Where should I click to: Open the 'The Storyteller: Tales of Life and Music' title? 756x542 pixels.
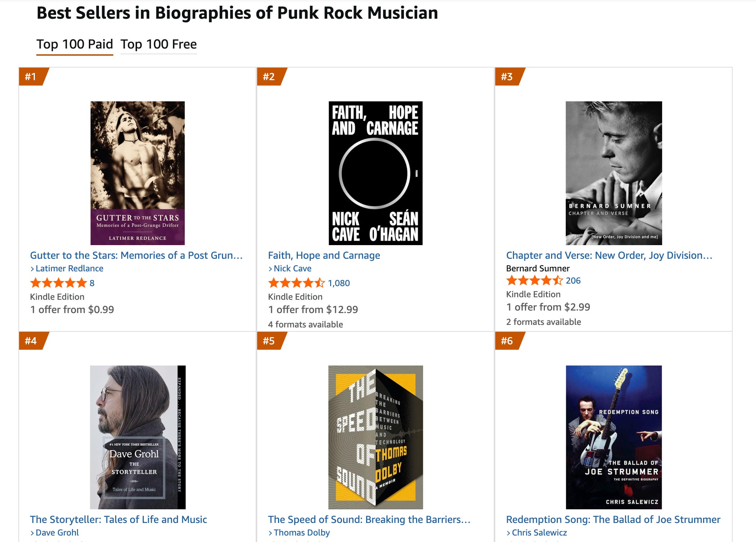click(x=119, y=519)
